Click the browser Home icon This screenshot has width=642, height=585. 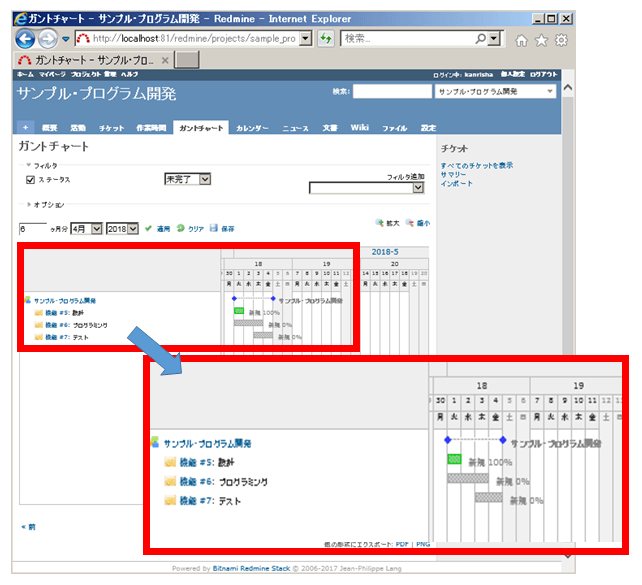coord(521,40)
